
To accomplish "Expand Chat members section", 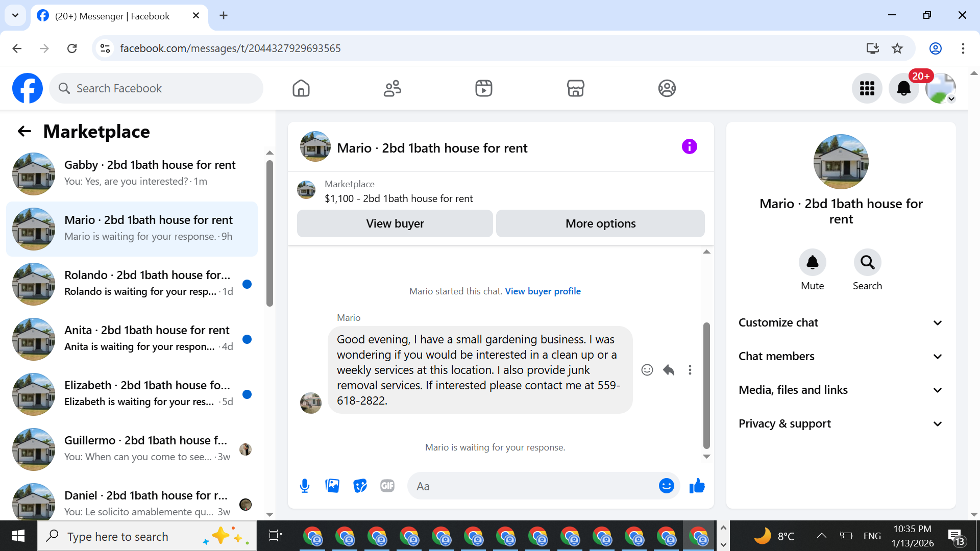I will point(841,356).
